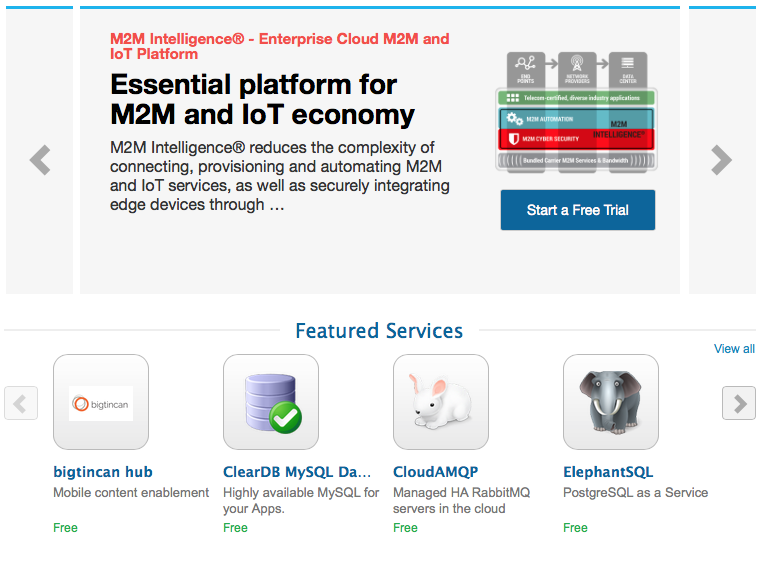Follow the ClearDB MySQL Database title link

coord(297,472)
